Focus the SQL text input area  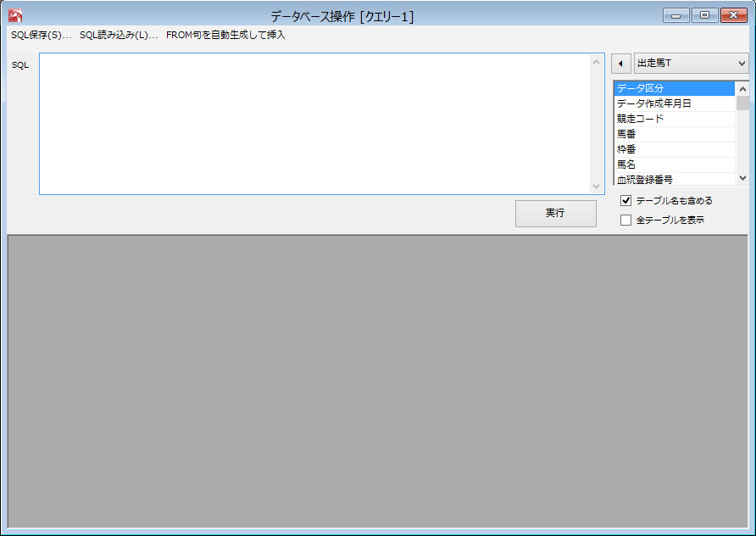pyautogui.click(x=314, y=124)
